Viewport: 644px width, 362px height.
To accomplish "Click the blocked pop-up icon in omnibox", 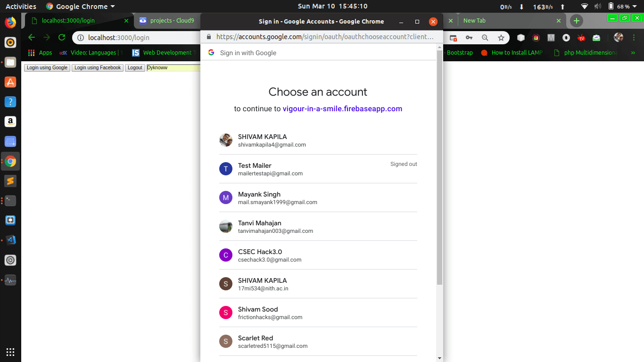I will (x=453, y=38).
